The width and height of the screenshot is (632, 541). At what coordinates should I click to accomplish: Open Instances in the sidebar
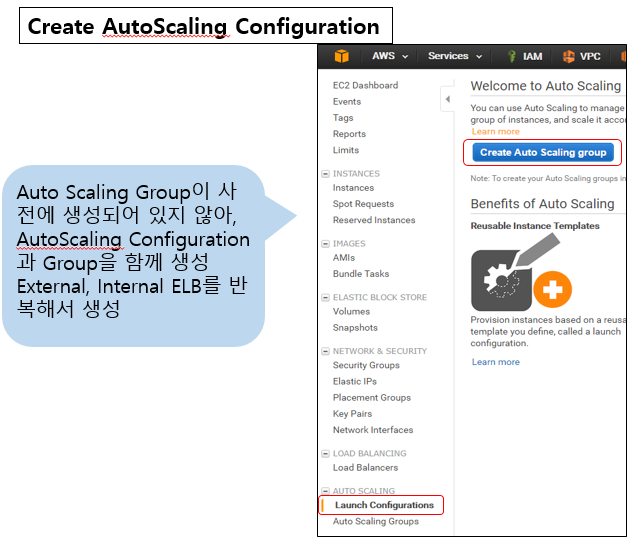pos(353,188)
